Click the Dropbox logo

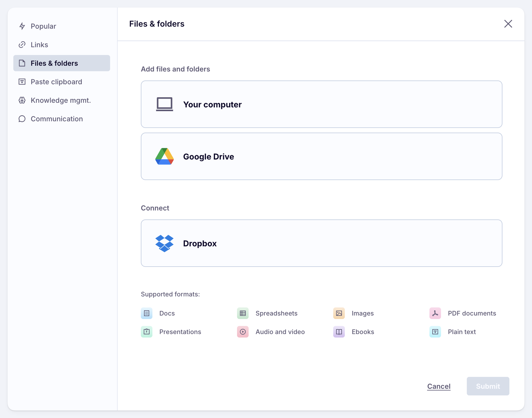pos(164,243)
